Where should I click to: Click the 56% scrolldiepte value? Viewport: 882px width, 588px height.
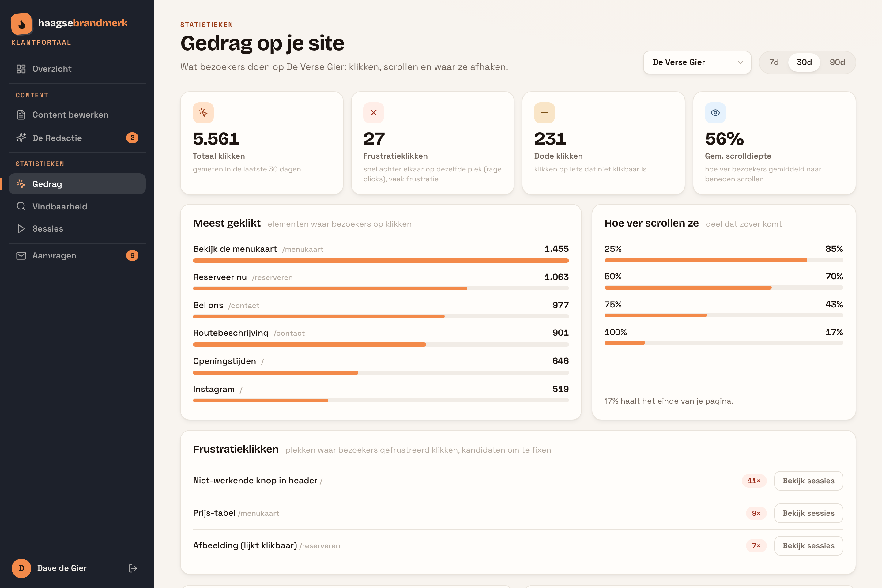click(x=724, y=139)
